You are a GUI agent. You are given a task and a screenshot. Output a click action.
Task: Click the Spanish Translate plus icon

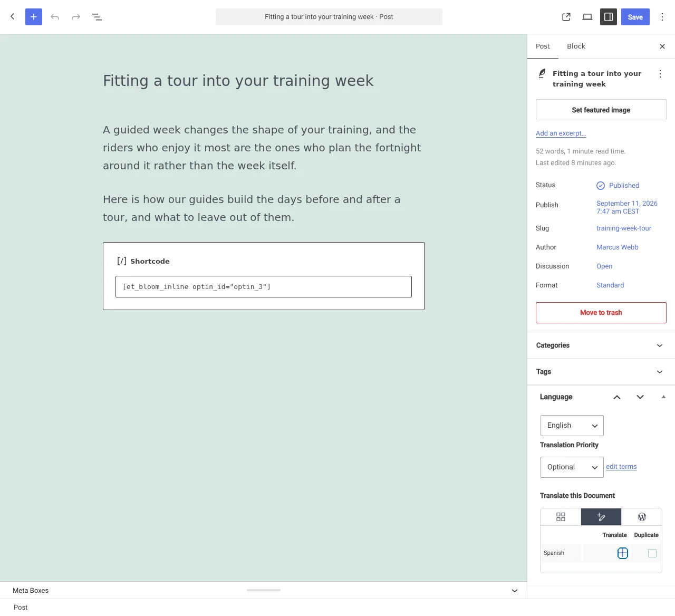point(623,553)
